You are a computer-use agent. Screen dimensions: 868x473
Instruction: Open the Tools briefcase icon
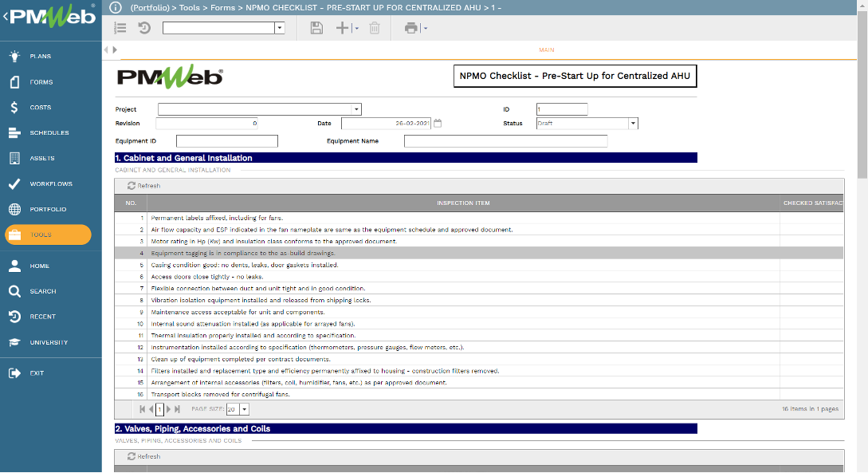[x=15, y=235]
